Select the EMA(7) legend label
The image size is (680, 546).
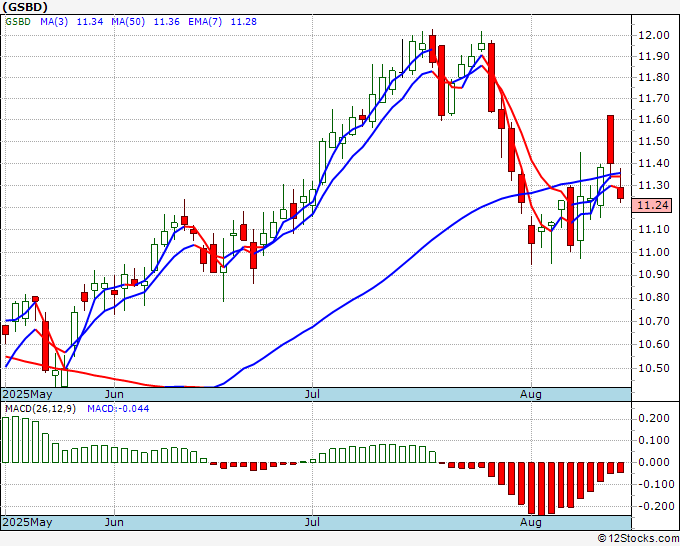[x=205, y=22]
